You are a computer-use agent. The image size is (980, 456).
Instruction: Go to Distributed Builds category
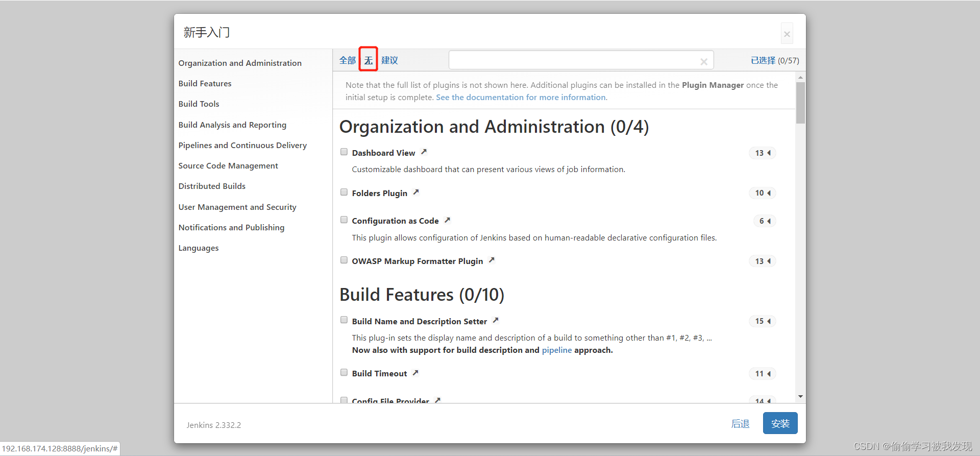point(212,186)
